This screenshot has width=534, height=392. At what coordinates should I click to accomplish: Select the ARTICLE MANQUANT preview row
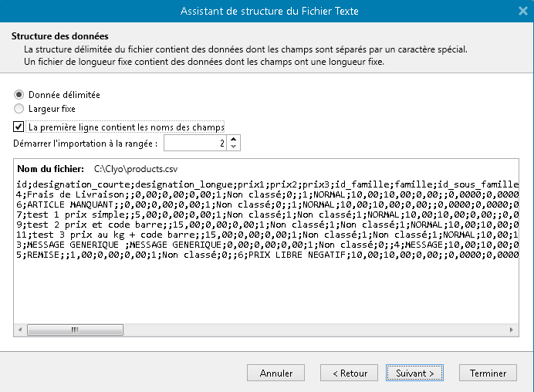click(262, 204)
